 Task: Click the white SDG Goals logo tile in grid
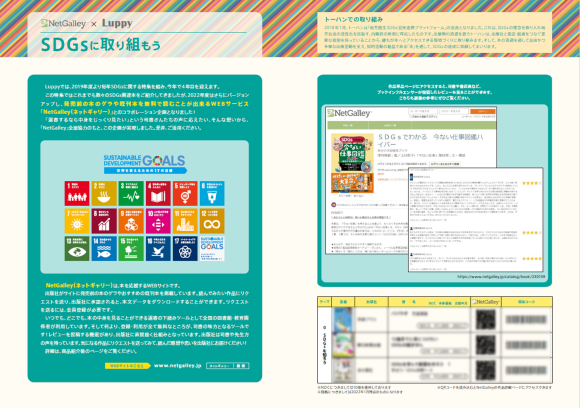pyautogui.click(x=212, y=249)
